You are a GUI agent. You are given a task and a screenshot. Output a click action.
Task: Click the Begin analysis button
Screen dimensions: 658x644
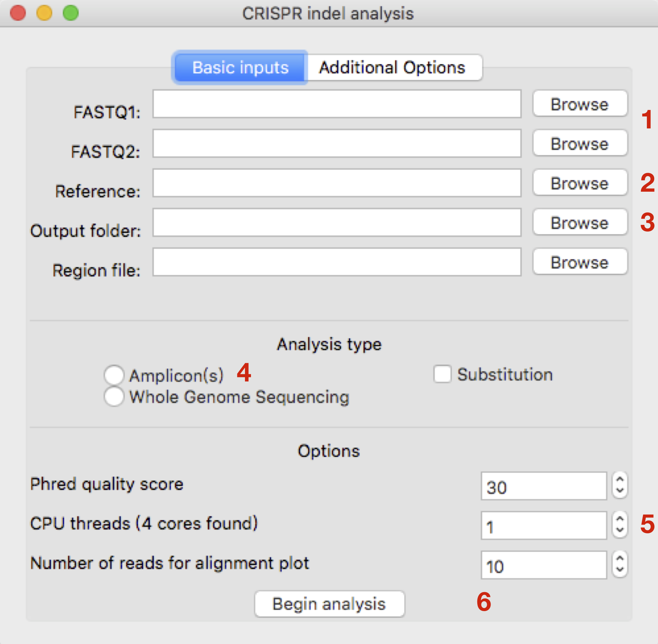[329, 604]
